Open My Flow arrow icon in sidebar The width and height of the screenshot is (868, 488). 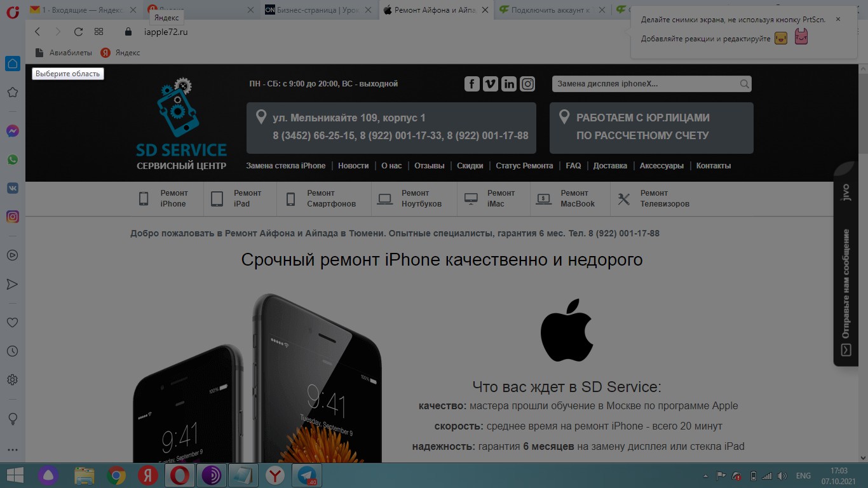click(x=12, y=284)
